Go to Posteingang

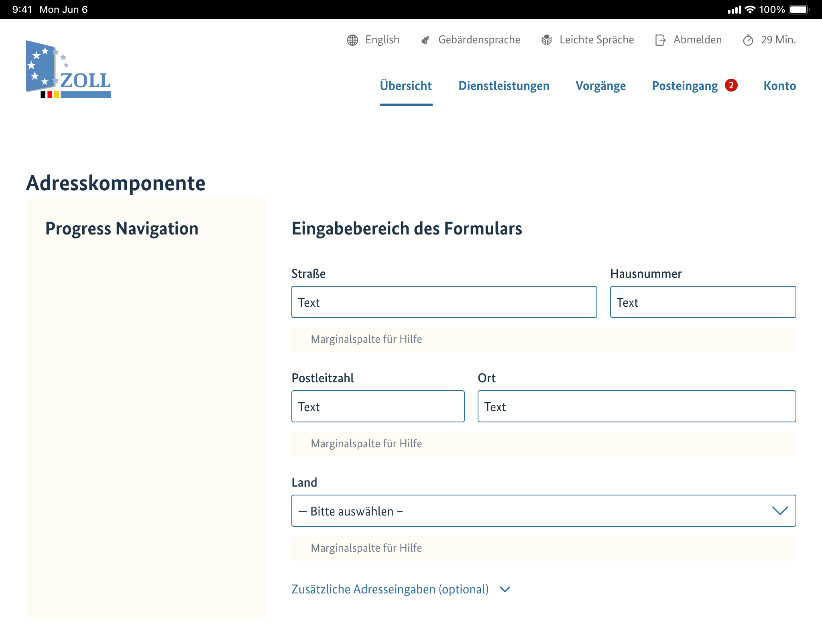[x=685, y=86]
